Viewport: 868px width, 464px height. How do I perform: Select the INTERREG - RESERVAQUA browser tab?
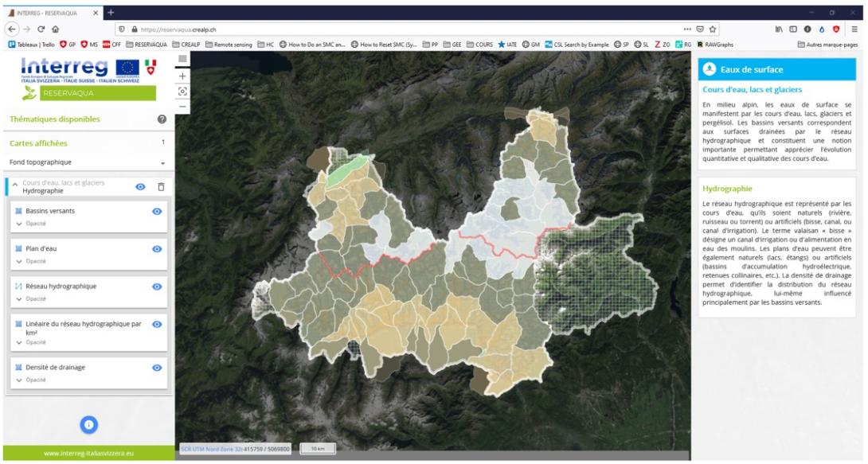(48, 14)
